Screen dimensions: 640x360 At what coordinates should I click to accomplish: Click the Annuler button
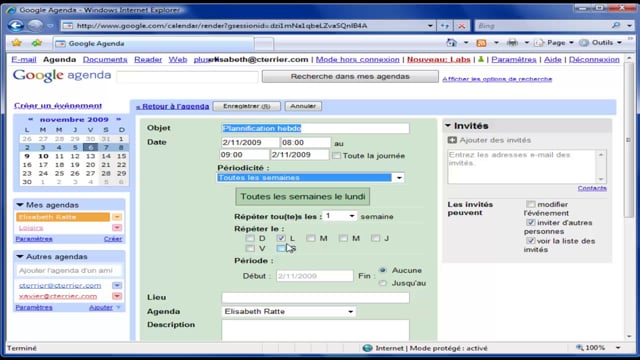tap(303, 106)
